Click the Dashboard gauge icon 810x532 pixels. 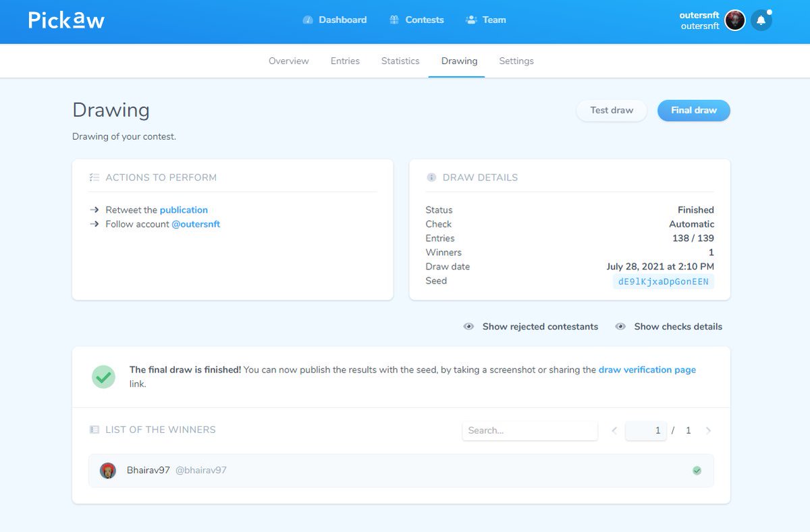pos(308,20)
